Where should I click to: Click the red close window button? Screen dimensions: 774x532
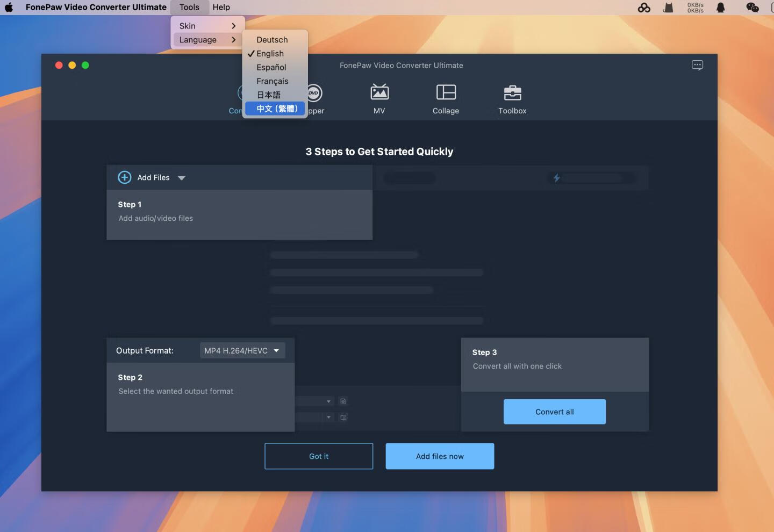coord(59,65)
